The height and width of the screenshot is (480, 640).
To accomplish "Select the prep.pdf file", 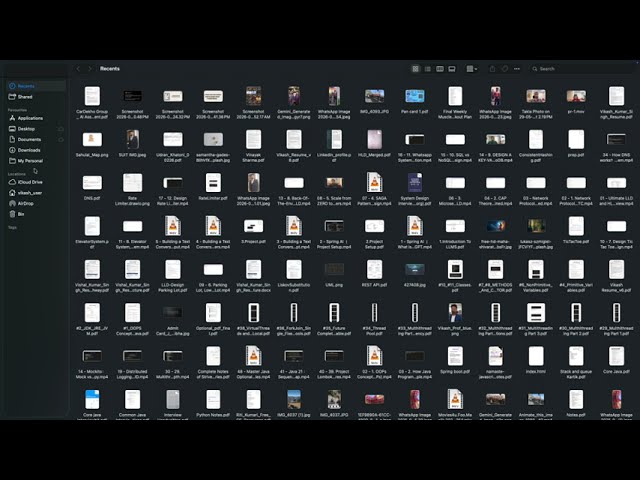I will (x=576, y=143).
